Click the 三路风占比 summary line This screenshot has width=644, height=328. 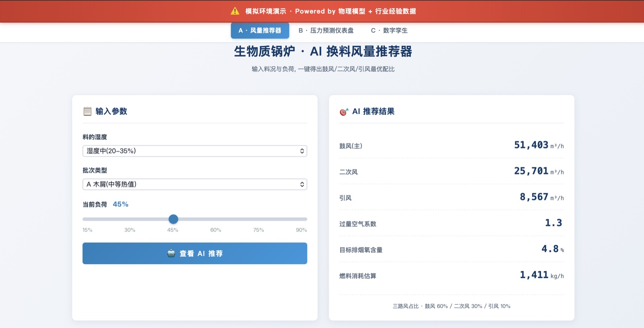point(452,306)
